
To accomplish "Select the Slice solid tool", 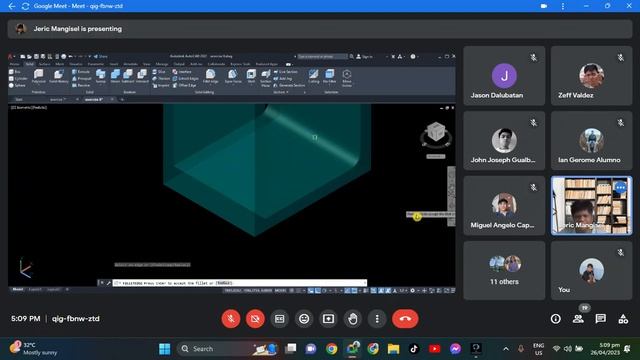I will coord(159,72).
